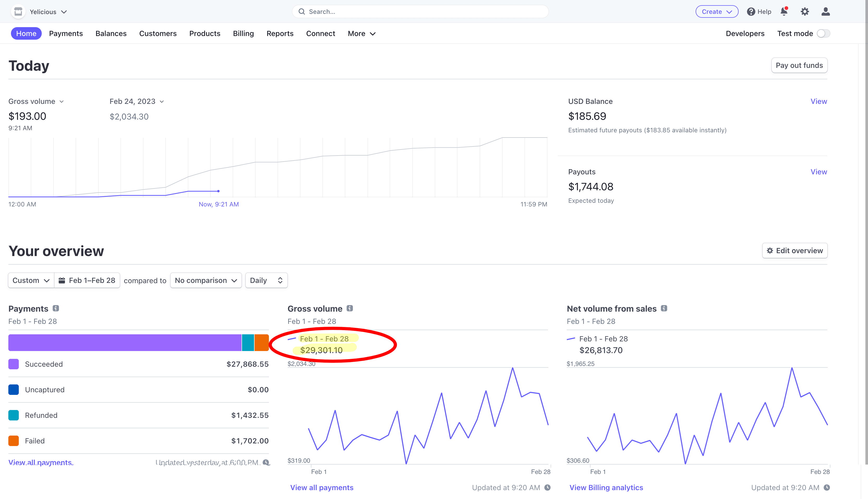Viewport: 868px width, 499px height.
Task: Click info icon beside Net volume from sales
Action: [x=664, y=308]
